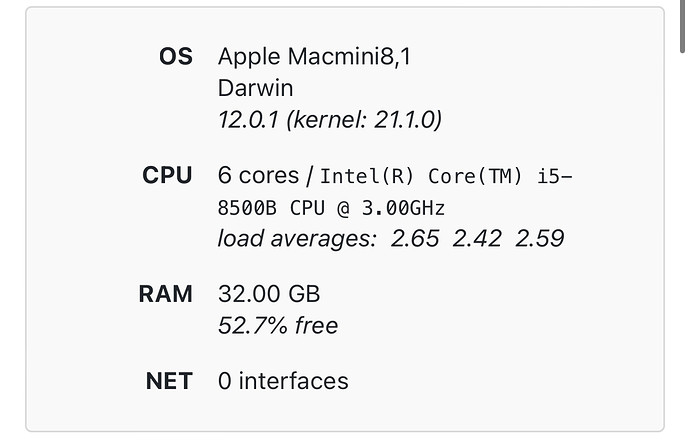Image resolution: width=690 pixels, height=444 pixels.
Task: Click the 52.7% free memory text
Action: click(x=278, y=326)
